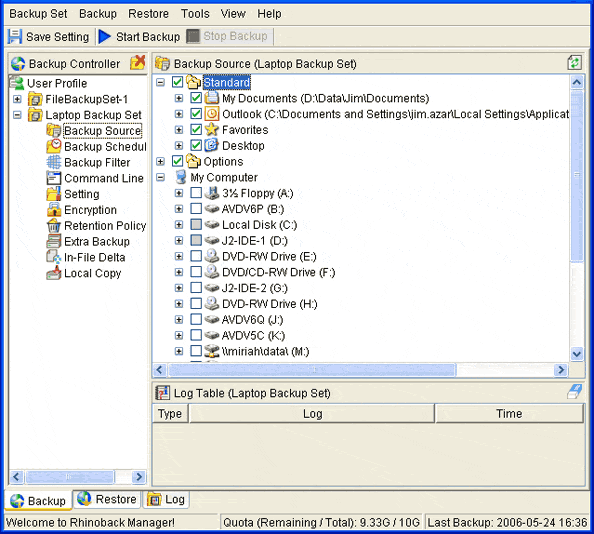The width and height of the screenshot is (594, 534).
Task: Collapse the My Computer node
Action: pyautogui.click(x=161, y=177)
